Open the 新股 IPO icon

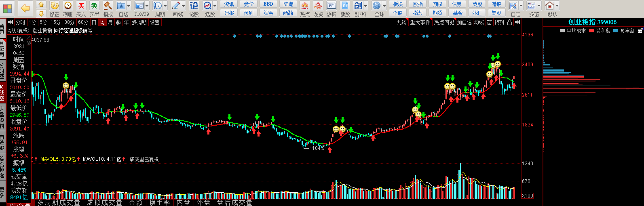point(345,5)
